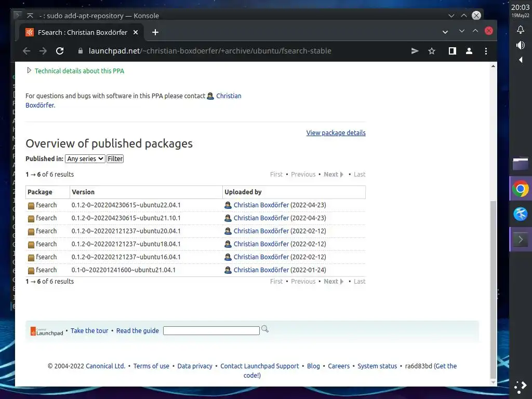Viewport: 532px width, 399px height.
Task: Open the Konsole terminal dock icon
Action: [521, 240]
